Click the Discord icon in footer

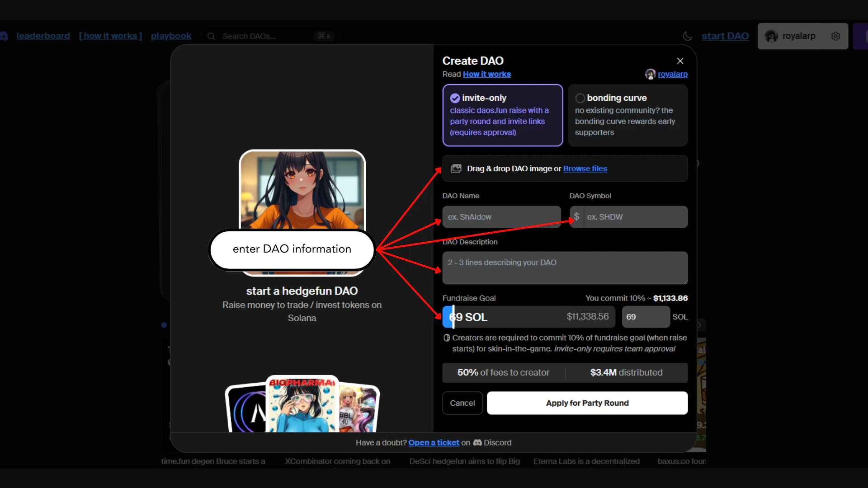tap(477, 443)
